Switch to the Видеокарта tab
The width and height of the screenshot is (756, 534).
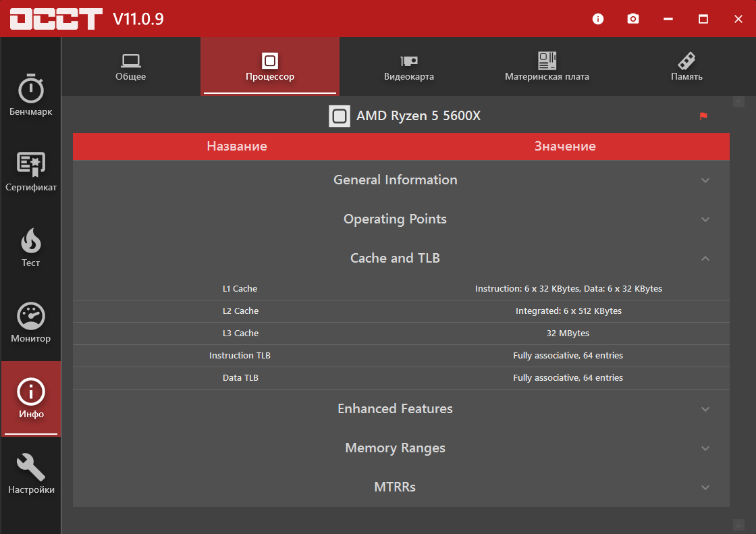point(408,67)
